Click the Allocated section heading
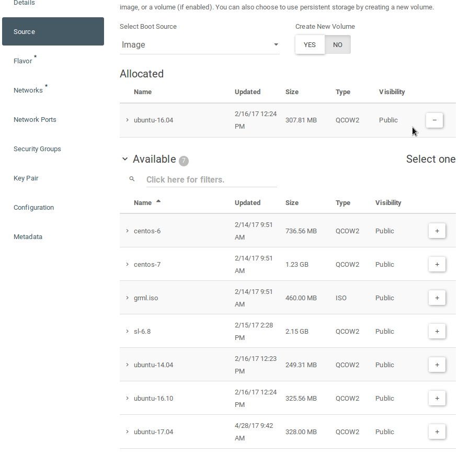The image size is (458, 476). tap(142, 74)
